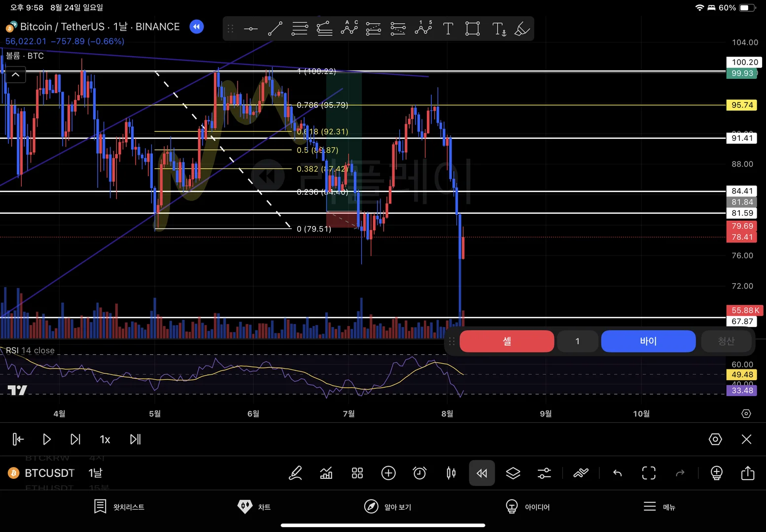This screenshot has height=532, width=766.
Task: Grab the drawing toolbar dotted handle
Action: click(x=230, y=29)
